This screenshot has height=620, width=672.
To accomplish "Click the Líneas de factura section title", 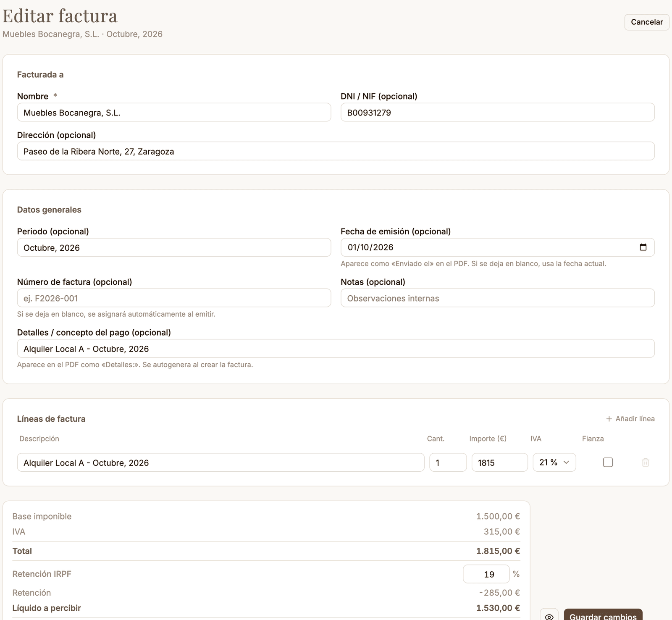I will 51,419.
